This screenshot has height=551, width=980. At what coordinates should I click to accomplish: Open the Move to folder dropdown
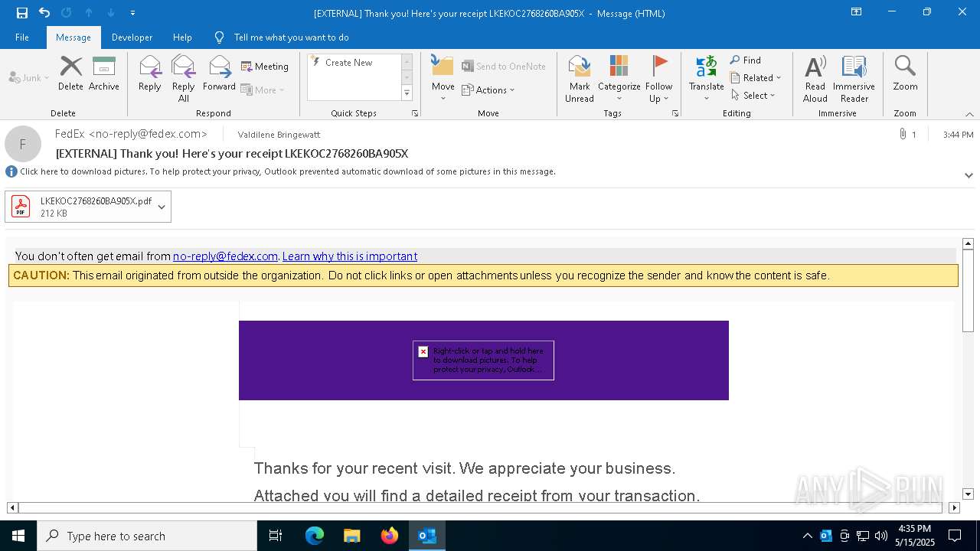(443, 79)
